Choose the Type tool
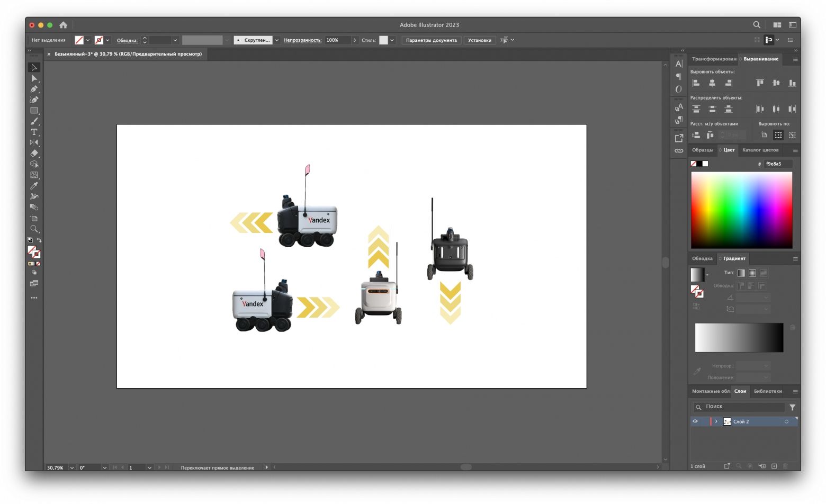The height and width of the screenshot is (504, 826). click(x=34, y=132)
